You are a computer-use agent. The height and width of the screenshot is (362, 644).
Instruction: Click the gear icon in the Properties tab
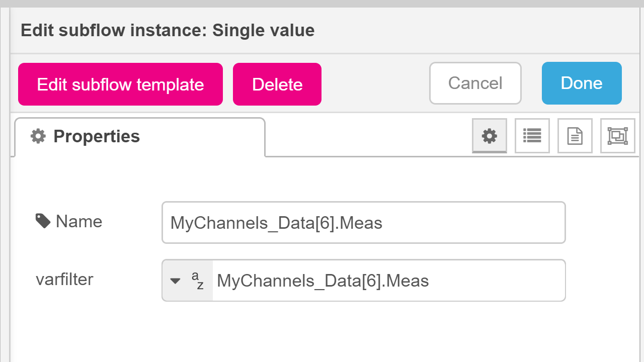pyautogui.click(x=38, y=136)
